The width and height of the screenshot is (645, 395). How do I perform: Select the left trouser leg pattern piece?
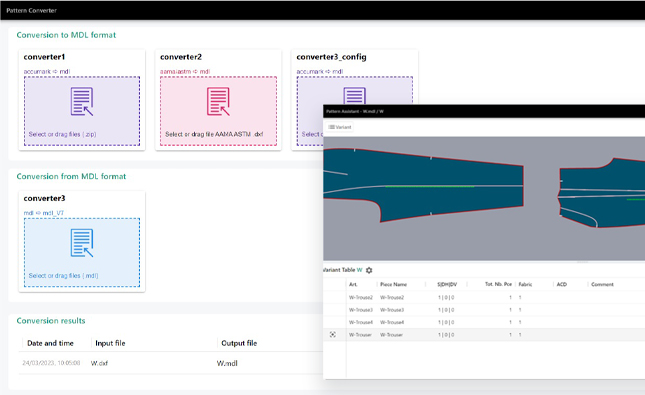[x=424, y=185]
